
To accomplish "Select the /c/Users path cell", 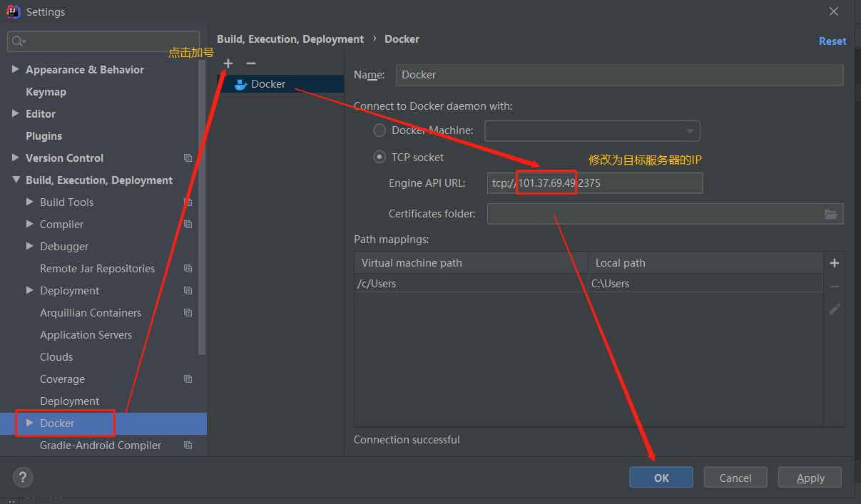I will tap(472, 283).
